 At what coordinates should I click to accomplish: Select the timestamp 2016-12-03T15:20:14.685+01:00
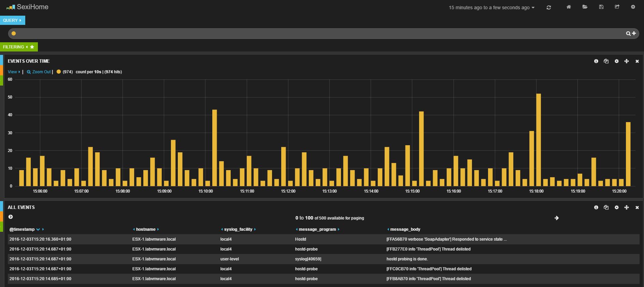click(40, 279)
